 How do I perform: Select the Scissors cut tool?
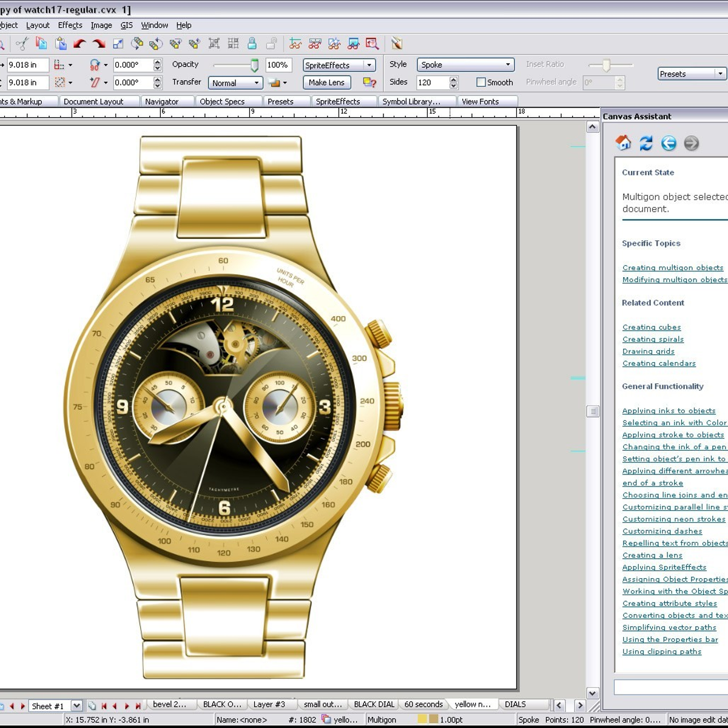(22, 43)
